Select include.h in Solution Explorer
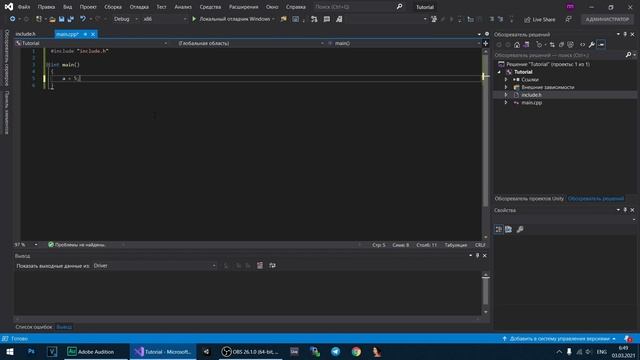The image size is (640, 360). pyautogui.click(x=531, y=95)
